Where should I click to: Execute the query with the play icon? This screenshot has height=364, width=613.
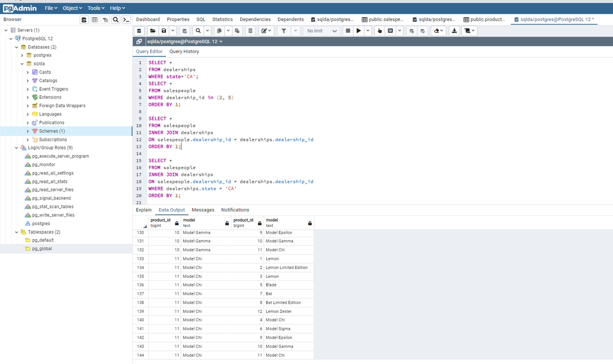359,31
